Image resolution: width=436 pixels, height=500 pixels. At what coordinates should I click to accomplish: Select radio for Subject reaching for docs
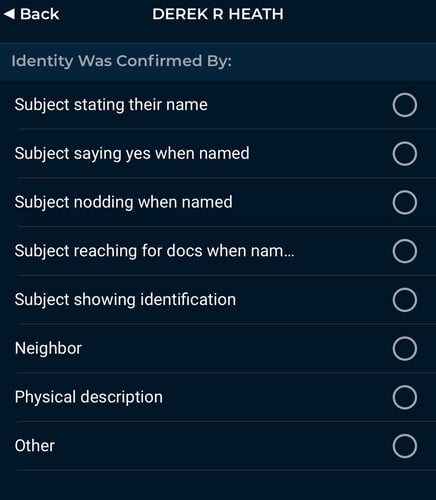405,251
